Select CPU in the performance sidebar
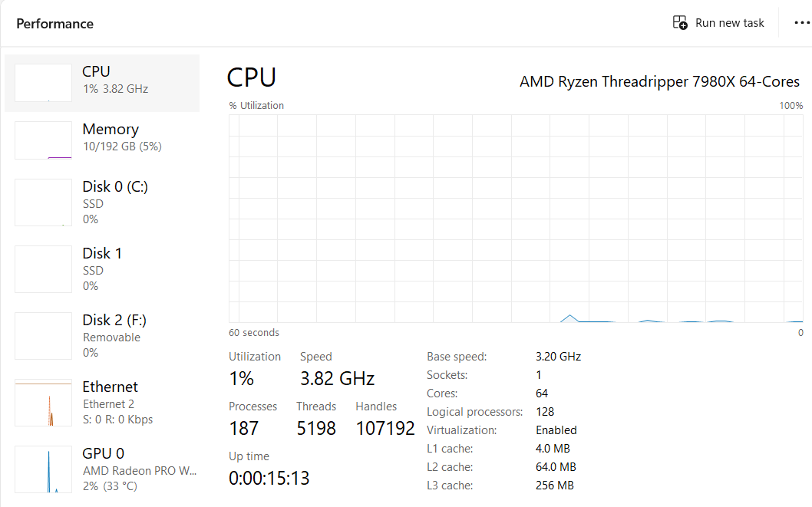812x507 pixels. [x=115, y=80]
